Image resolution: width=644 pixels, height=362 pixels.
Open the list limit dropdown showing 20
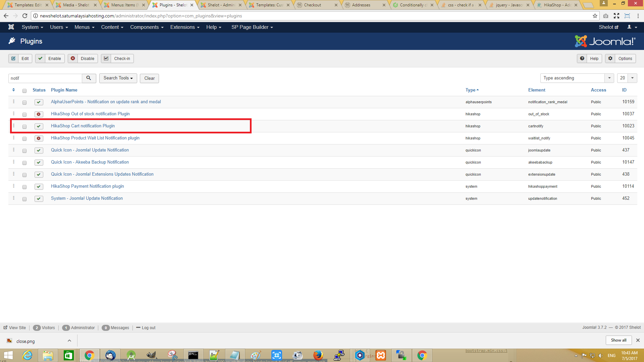627,78
